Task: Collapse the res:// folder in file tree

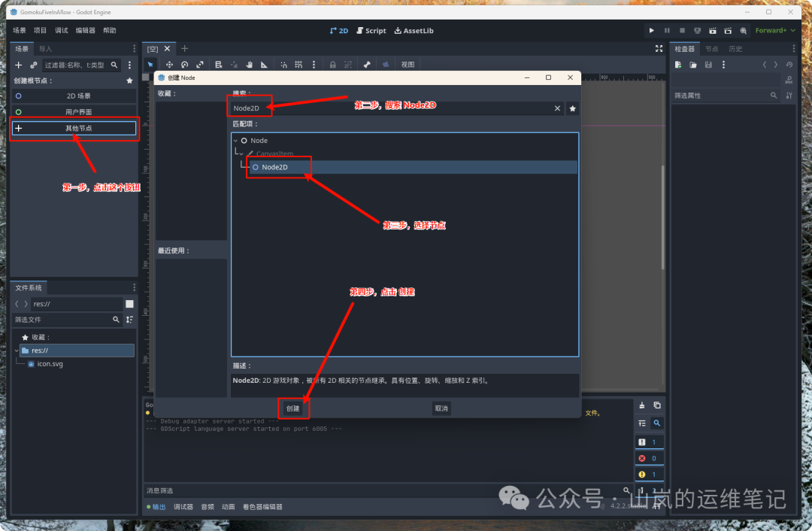Action: pos(17,350)
